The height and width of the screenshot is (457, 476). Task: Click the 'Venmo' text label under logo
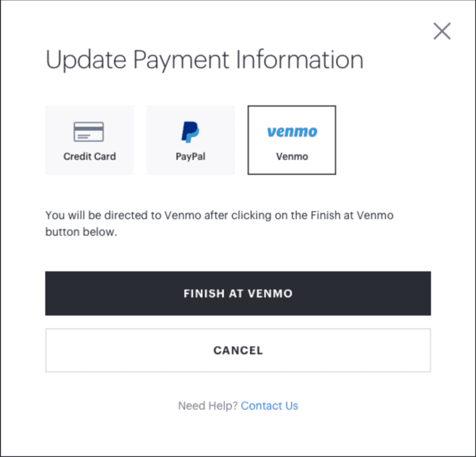point(292,157)
